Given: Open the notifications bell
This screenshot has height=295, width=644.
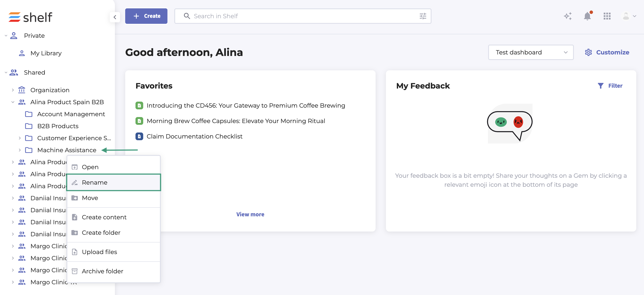Looking at the screenshot, I should pos(587,16).
